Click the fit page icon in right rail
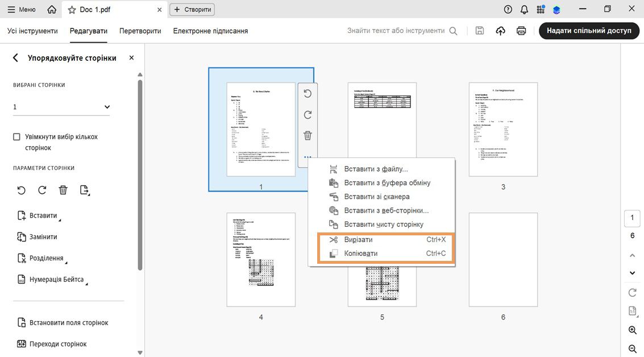Image resolution: width=644 pixels, height=357 pixels. pyautogui.click(x=633, y=311)
